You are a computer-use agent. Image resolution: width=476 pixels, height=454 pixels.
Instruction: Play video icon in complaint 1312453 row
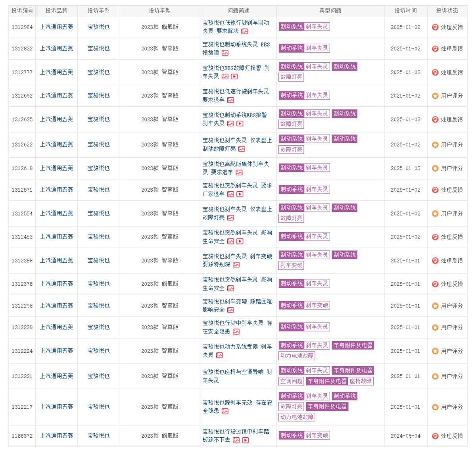(240, 241)
